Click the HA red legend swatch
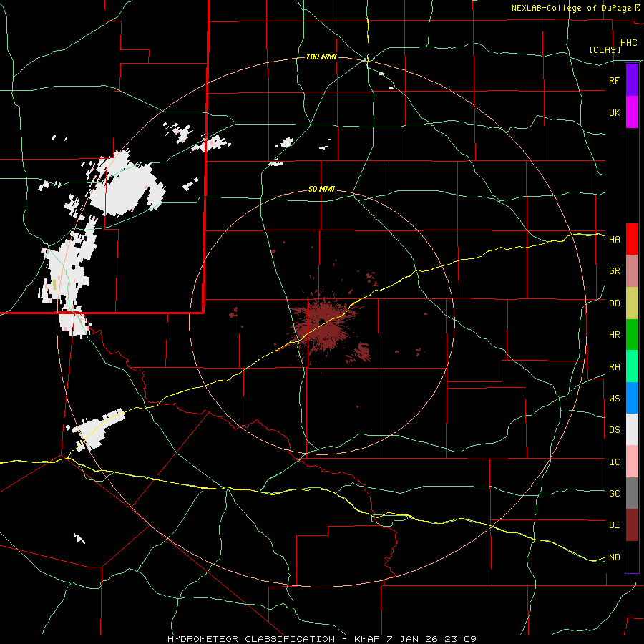Screen dimensions: 644x644 pyautogui.click(x=632, y=239)
